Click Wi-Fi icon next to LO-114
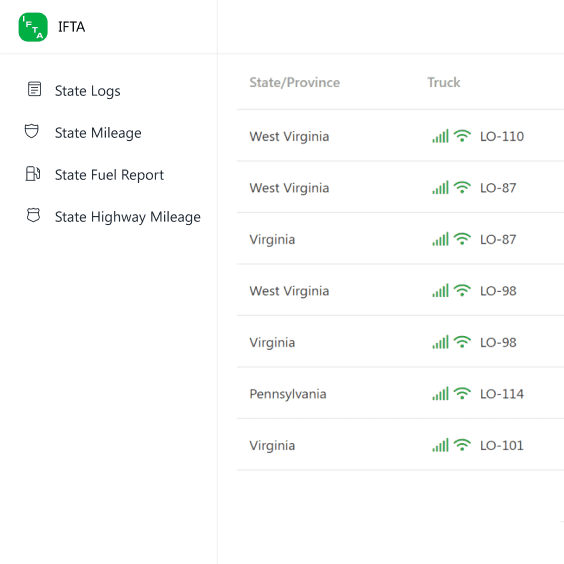Viewport: 564px width, 564px height. [x=462, y=394]
